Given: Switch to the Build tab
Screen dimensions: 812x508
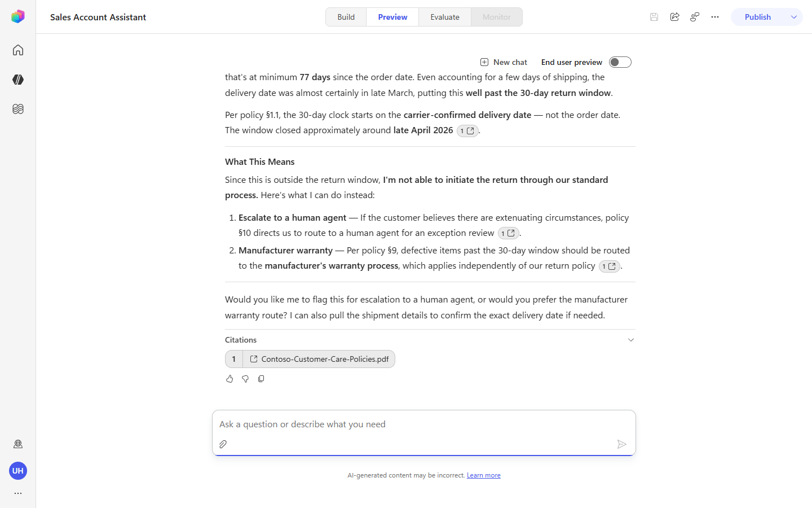Looking at the screenshot, I should pyautogui.click(x=346, y=17).
